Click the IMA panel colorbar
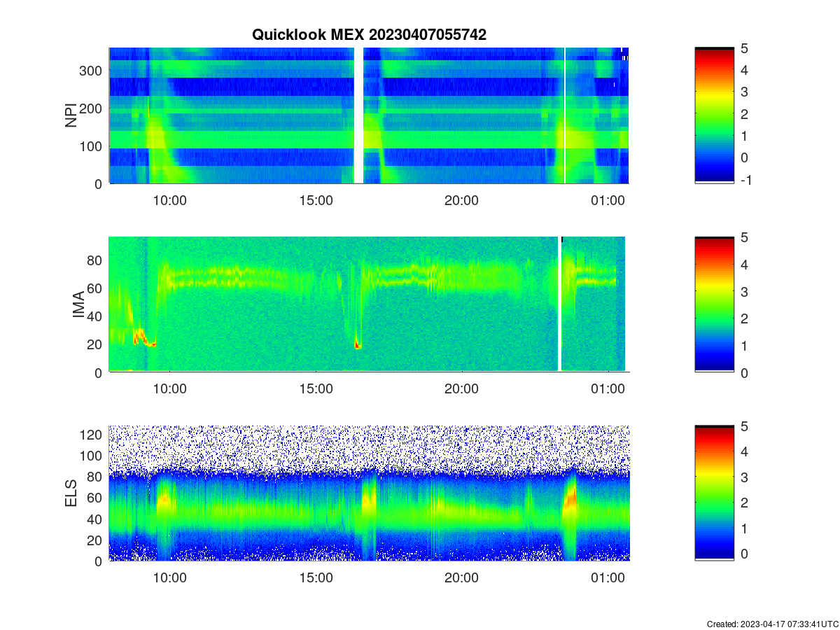The image size is (840, 630). click(714, 304)
